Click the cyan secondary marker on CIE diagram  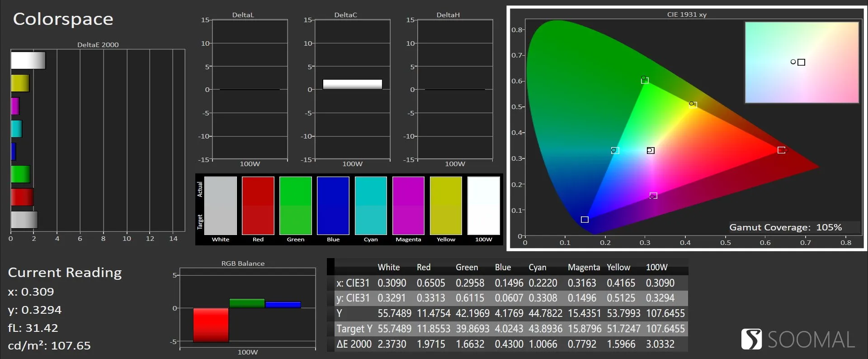(615, 150)
